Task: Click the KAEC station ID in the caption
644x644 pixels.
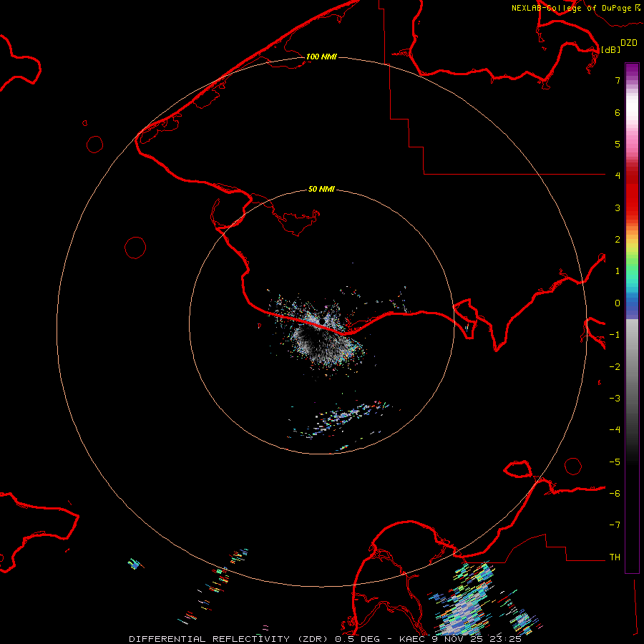Action: coord(412,639)
